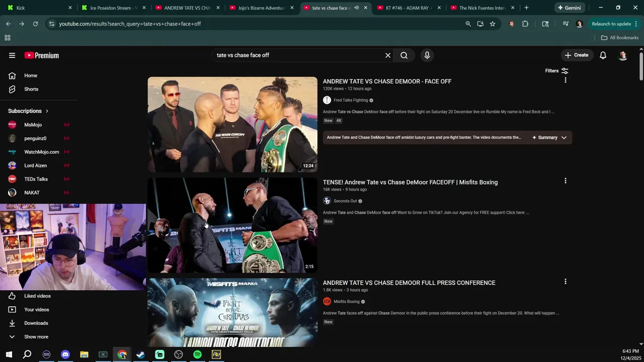Screen dimensions: 644x362
Task: Switch to Jojo's Bizarre Adventure tab
Action: [x=261, y=8]
